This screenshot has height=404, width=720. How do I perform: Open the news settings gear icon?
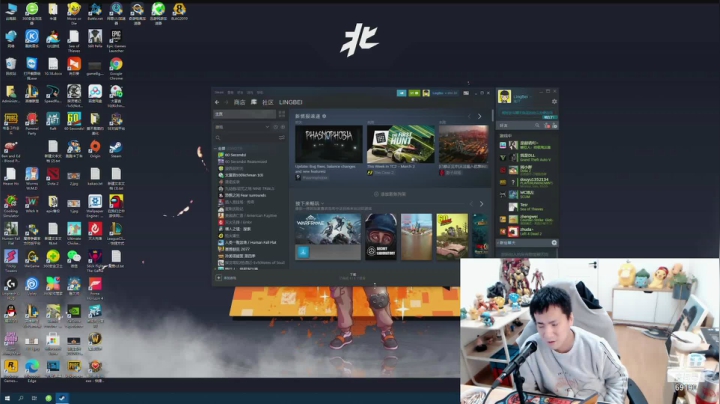tap(324, 116)
